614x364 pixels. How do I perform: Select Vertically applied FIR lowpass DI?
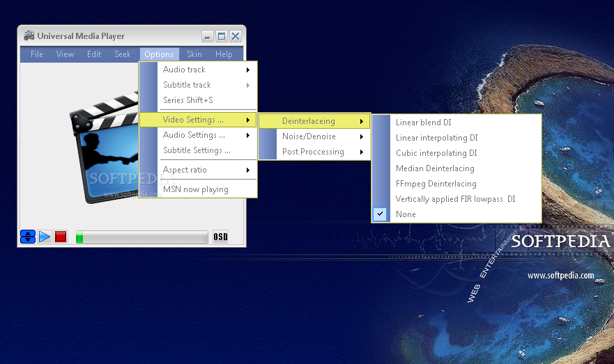[x=456, y=198]
